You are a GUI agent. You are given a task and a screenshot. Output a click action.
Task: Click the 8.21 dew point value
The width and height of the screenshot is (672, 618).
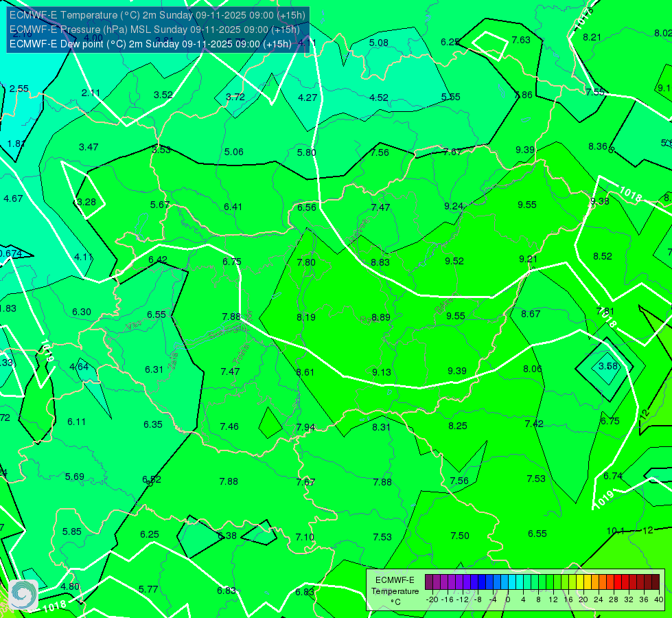click(x=592, y=37)
